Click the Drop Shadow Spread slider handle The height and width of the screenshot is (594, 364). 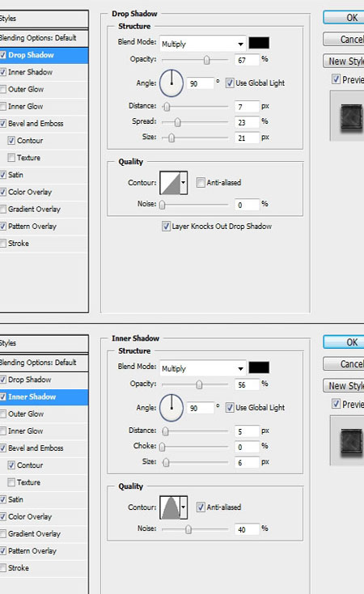pos(177,122)
